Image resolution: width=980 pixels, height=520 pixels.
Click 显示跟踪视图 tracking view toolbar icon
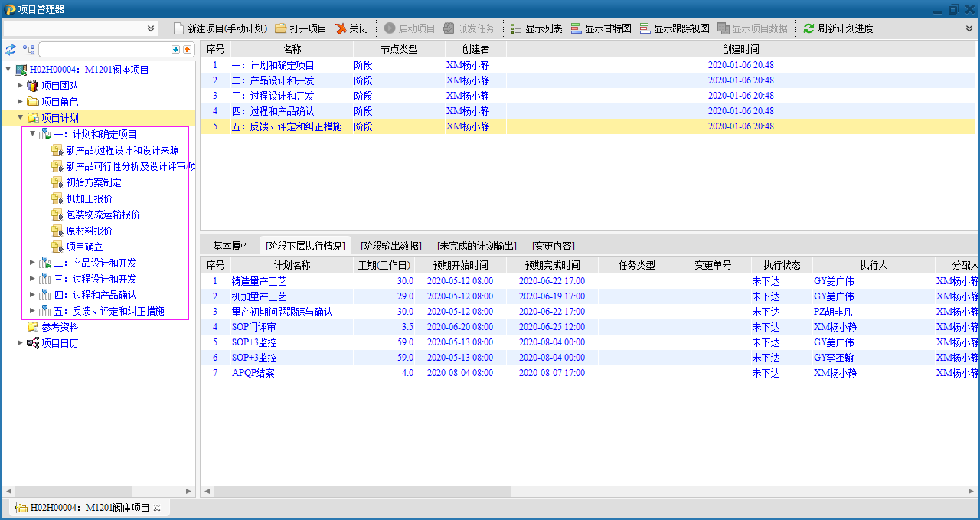645,28
